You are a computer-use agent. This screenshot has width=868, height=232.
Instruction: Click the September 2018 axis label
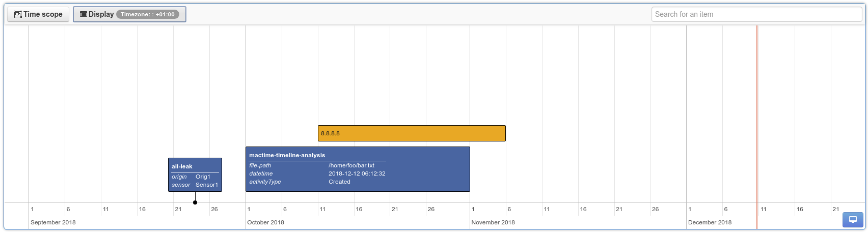tap(53, 222)
